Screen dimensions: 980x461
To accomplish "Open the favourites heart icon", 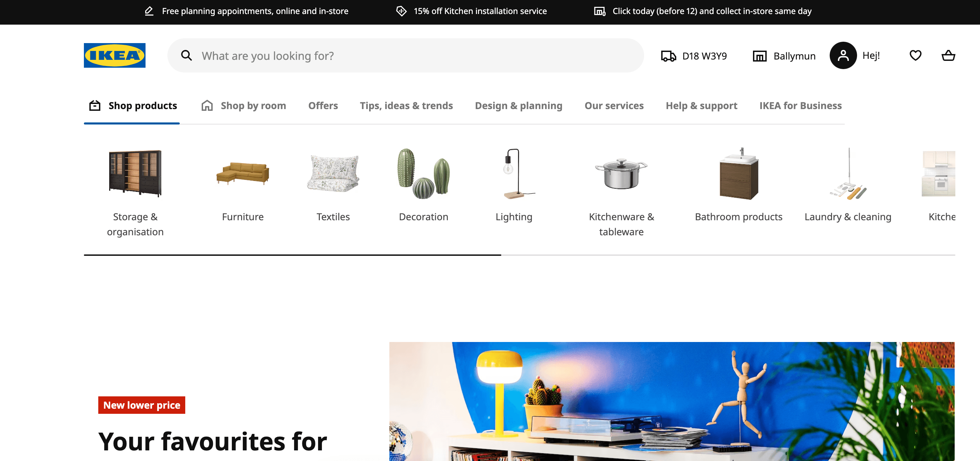I will [915, 55].
